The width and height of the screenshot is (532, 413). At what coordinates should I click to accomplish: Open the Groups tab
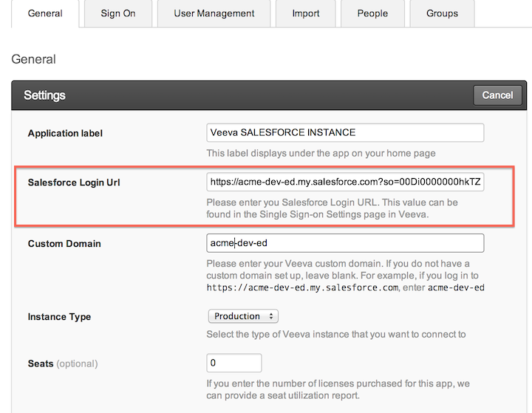coord(442,13)
